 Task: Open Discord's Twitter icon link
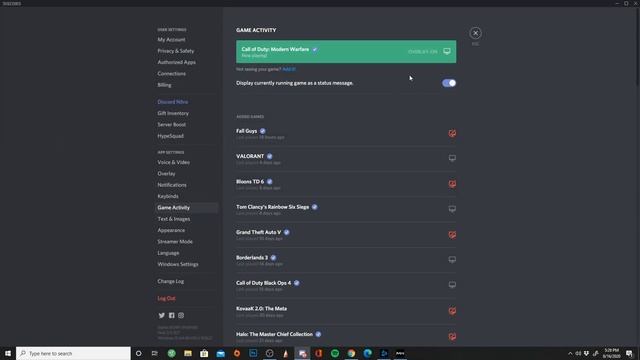[162, 316]
